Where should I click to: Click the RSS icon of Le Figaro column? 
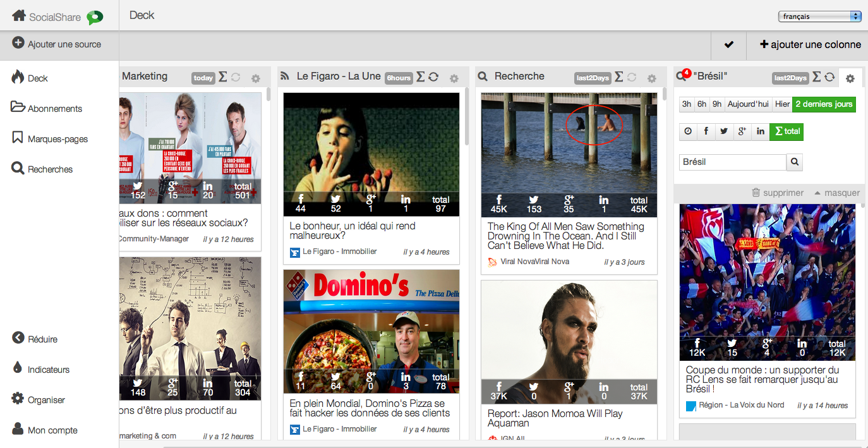(x=285, y=76)
